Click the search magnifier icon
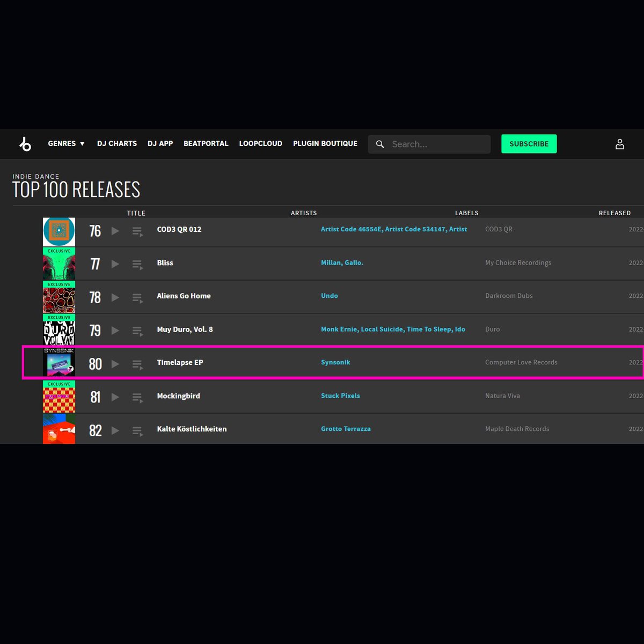This screenshot has height=644, width=644. 380,144
